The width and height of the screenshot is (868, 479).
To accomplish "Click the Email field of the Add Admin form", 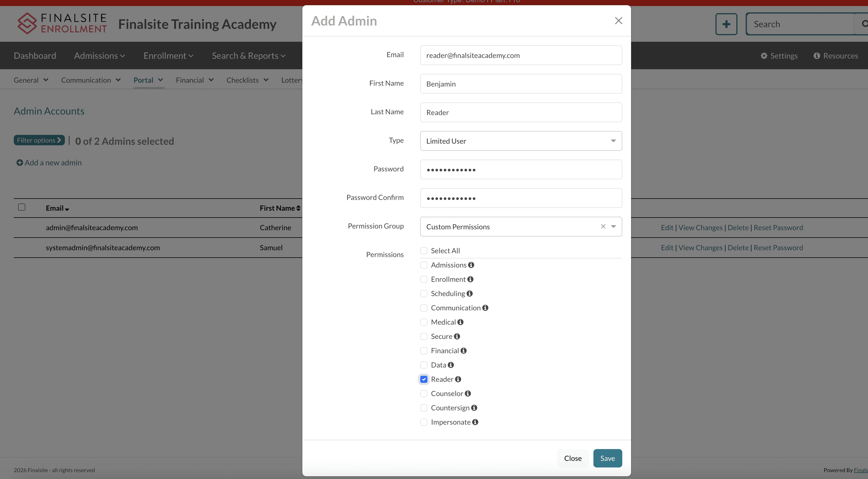I will pyautogui.click(x=521, y=55).
